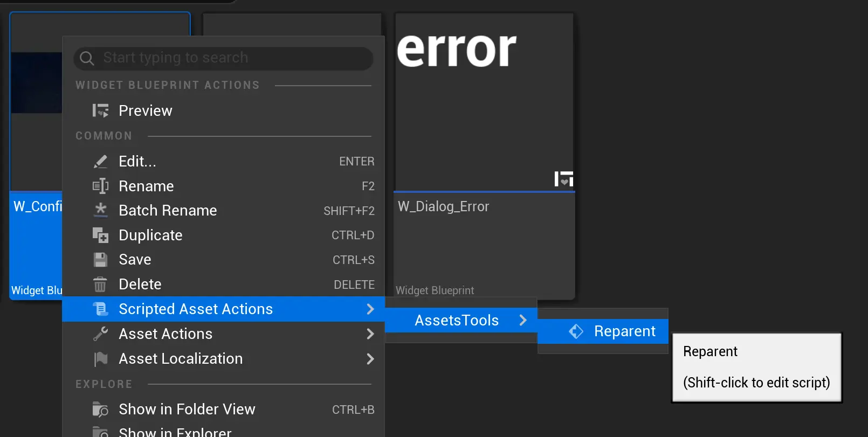This screenshot has height=437, width=868.
Task: Expand the Asset Localization submenu arrow
Action: (x=370, y=359)
